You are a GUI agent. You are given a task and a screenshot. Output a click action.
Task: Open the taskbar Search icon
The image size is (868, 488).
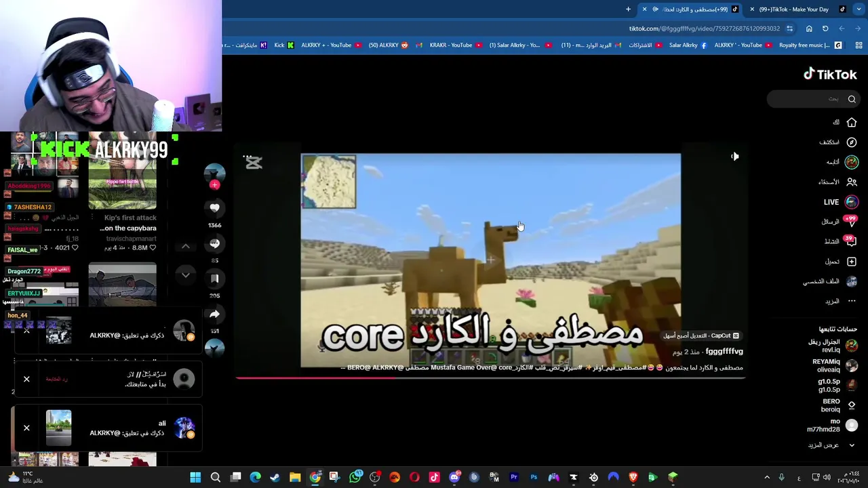coord(216,478)
